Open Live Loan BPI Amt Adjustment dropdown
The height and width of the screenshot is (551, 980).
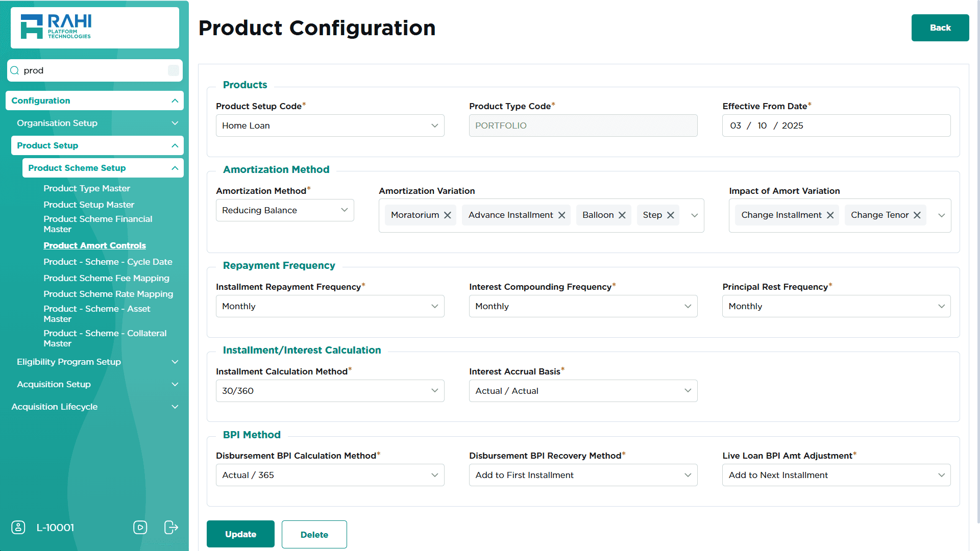pyautogui.click(x=836, y=475)
